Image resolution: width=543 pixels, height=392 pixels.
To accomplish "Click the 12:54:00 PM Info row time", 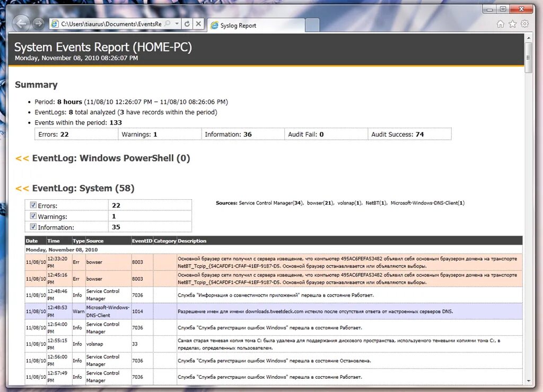I will tap(57, 328).
